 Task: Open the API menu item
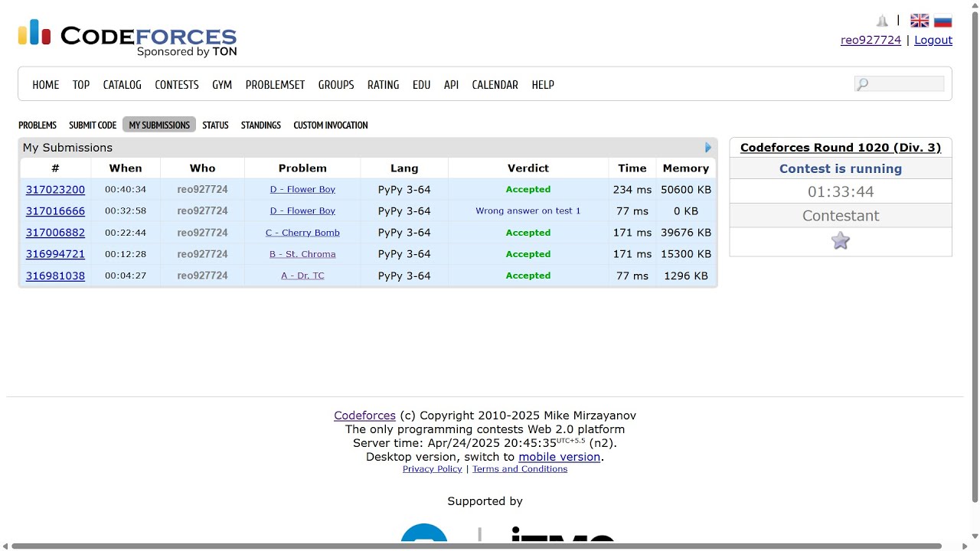(452, 85)
